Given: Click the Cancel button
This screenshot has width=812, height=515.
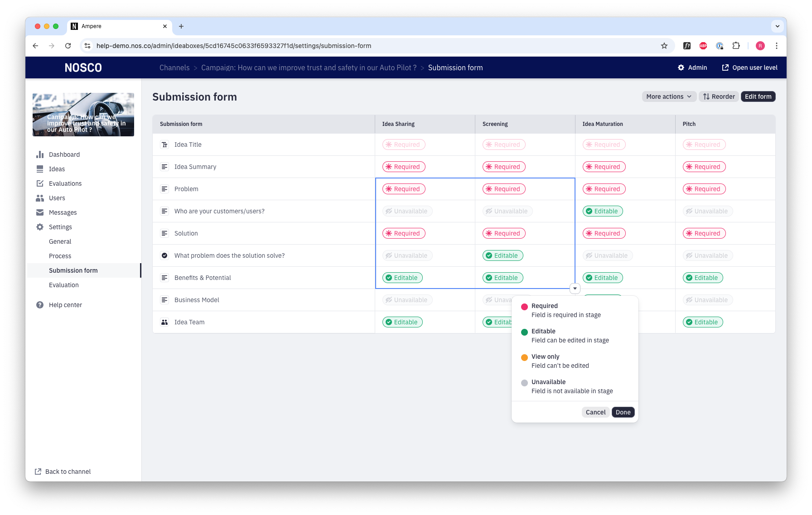Looking at the screenshot, I should (595, 412).
